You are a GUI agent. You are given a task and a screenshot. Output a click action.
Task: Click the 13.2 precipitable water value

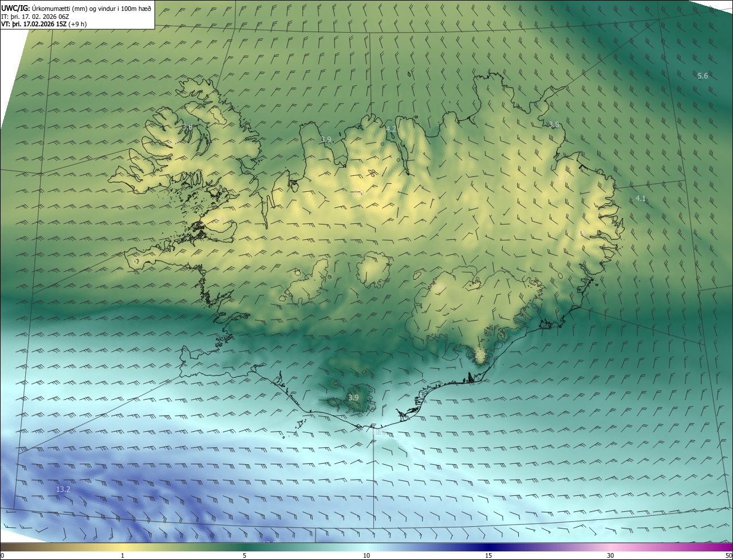[x=63, y=489]
